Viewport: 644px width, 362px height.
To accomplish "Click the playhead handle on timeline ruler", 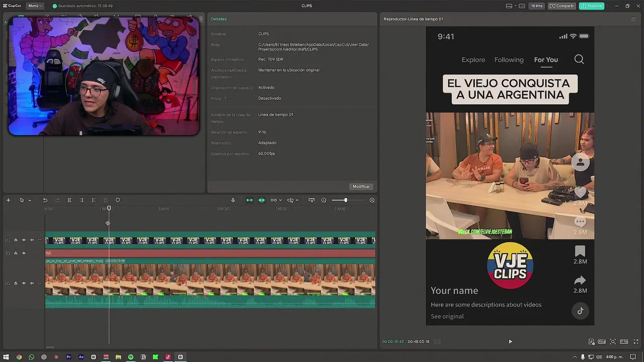I will pyautogui.click(x=109, y=208).
